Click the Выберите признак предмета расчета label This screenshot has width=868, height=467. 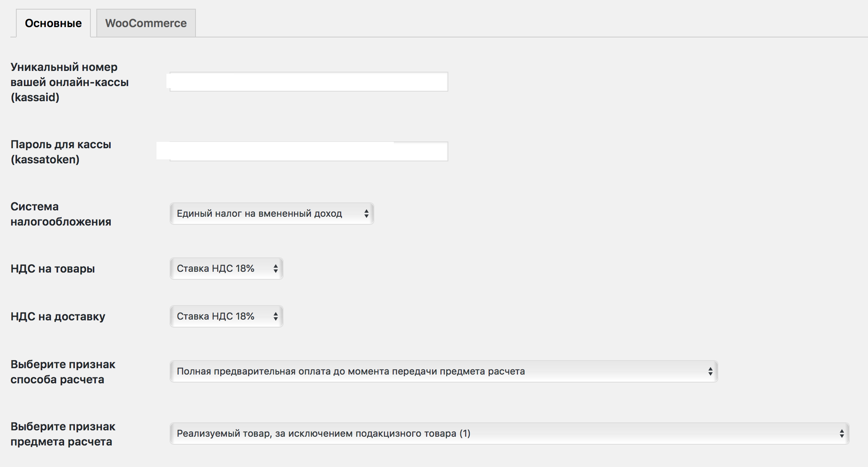63,434
